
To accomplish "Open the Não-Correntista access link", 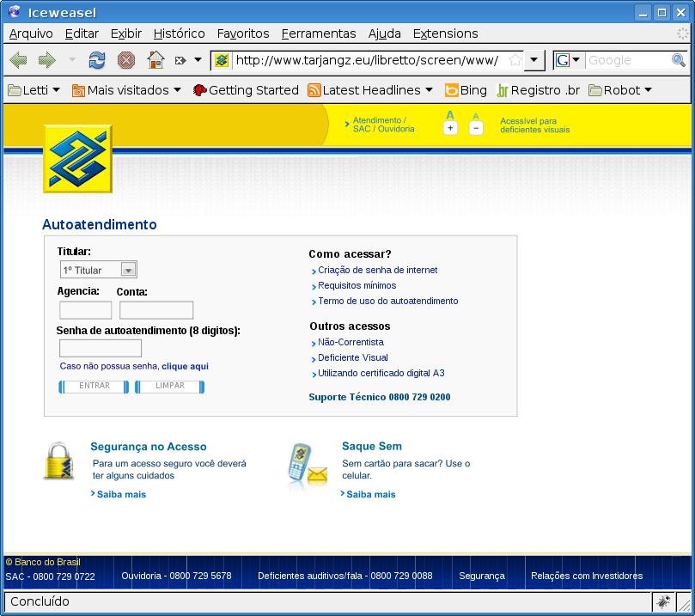I will point(351,342).
